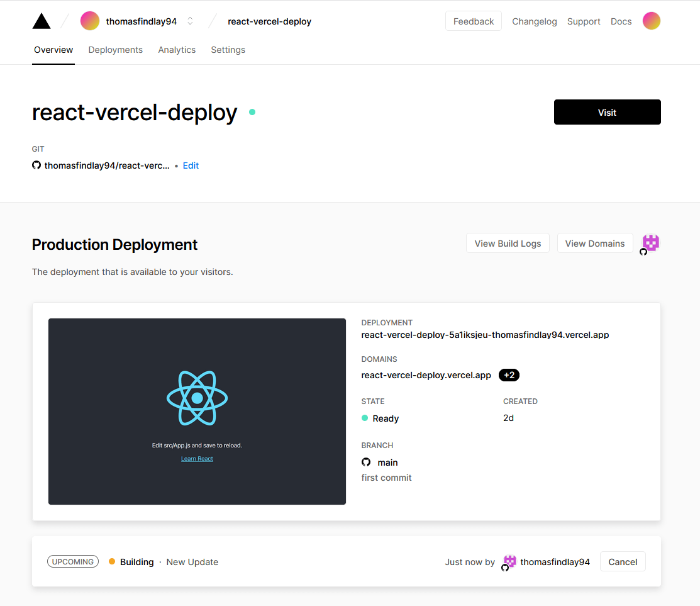Open the Docs link
Image resolution: width=700 pixels, height=606 pixels.
[621, 21]
